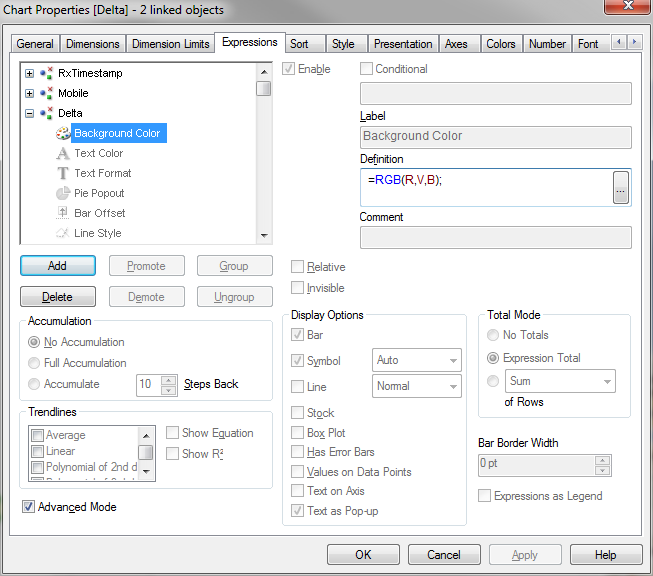Select the Text Color tree row
The height and width of the screenshot is (576, 653).
99,153
